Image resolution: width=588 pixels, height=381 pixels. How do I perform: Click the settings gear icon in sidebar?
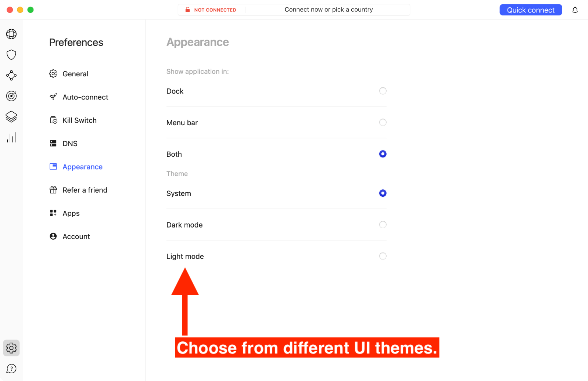(x=11, y=348)
